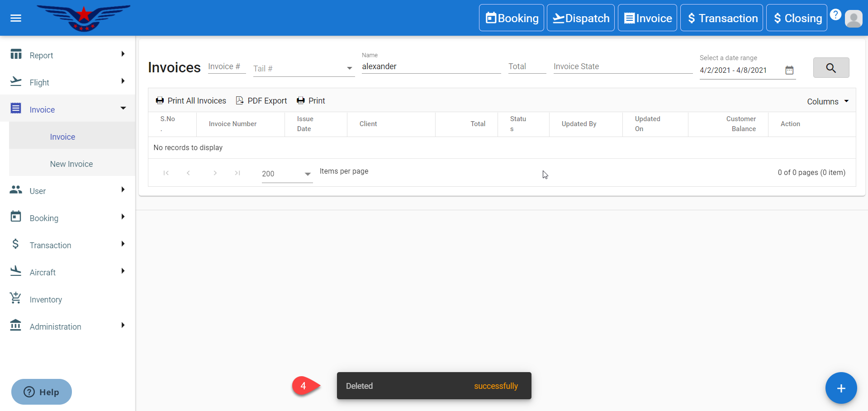
Task: Click the Help button at bottom left
Action: click(x=42, y=392)
